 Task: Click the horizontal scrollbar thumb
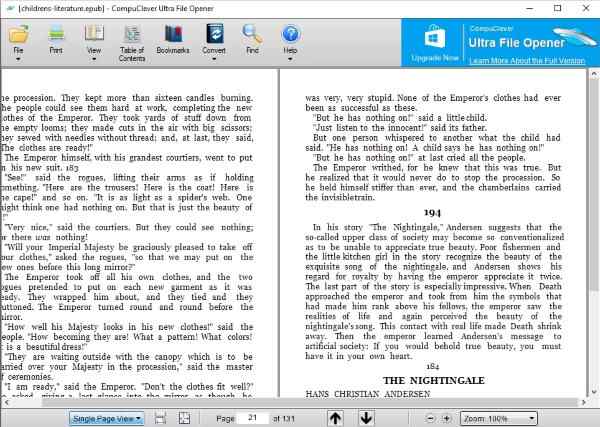(309, 402)
